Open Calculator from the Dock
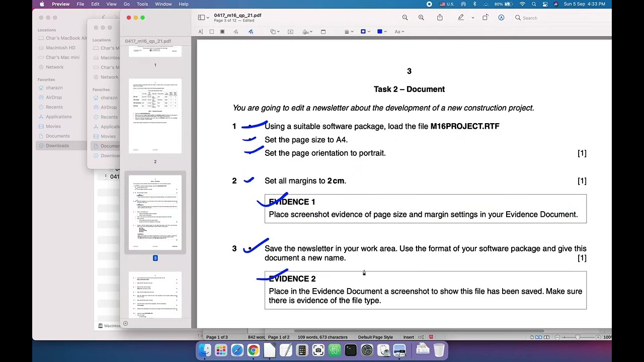 (302, 350)
